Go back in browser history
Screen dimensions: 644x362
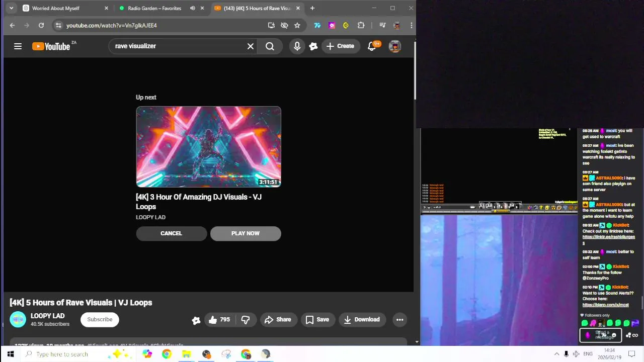12,25
